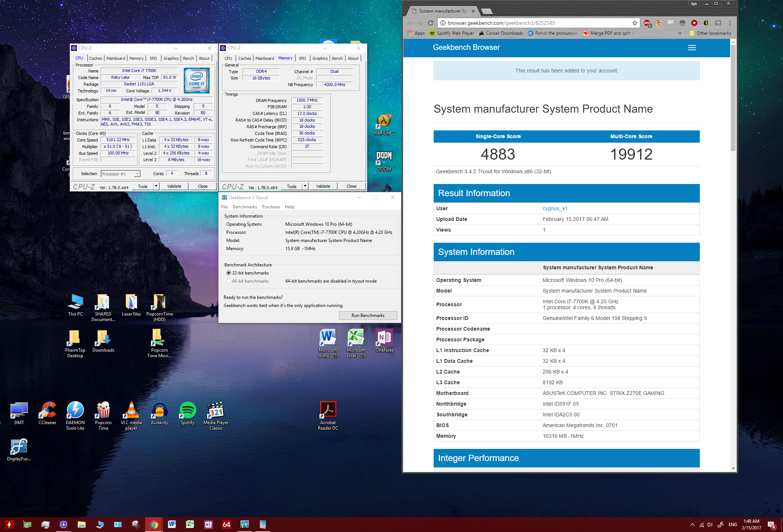Expand Tools dropdown arrow in left CPU-Z
Image resolution: width=783 pixels, height=532 pixels.
pyautogui.click(x=156, y=186)
